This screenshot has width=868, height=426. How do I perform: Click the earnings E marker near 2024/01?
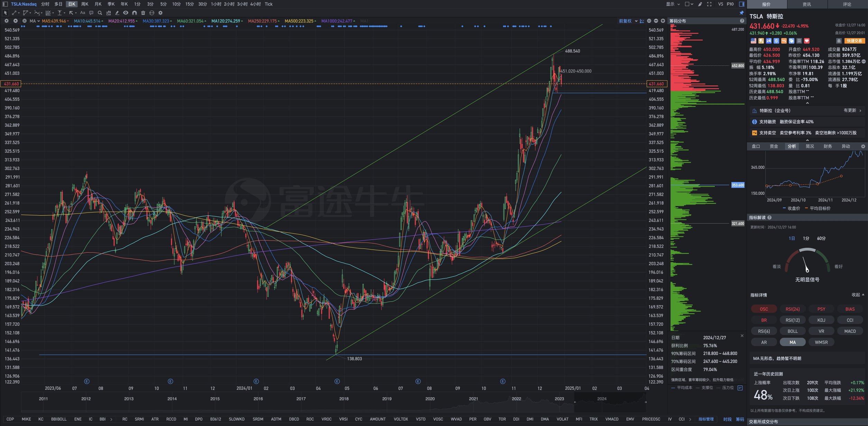pos(256,381)
